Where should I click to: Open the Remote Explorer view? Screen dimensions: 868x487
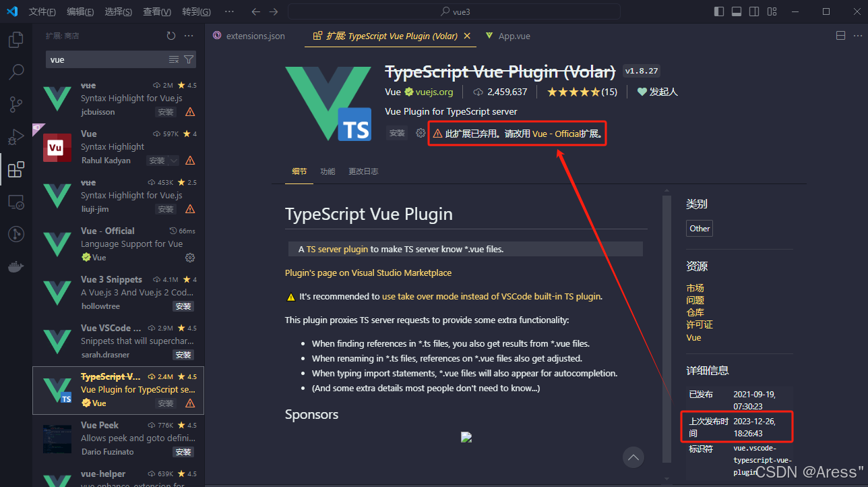tap(16, 202)
